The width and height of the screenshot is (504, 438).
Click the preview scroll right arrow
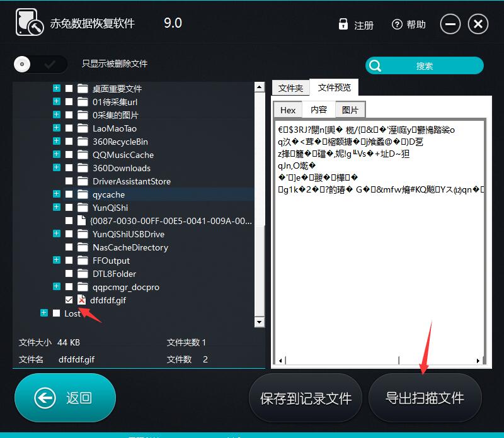[478, 361]
